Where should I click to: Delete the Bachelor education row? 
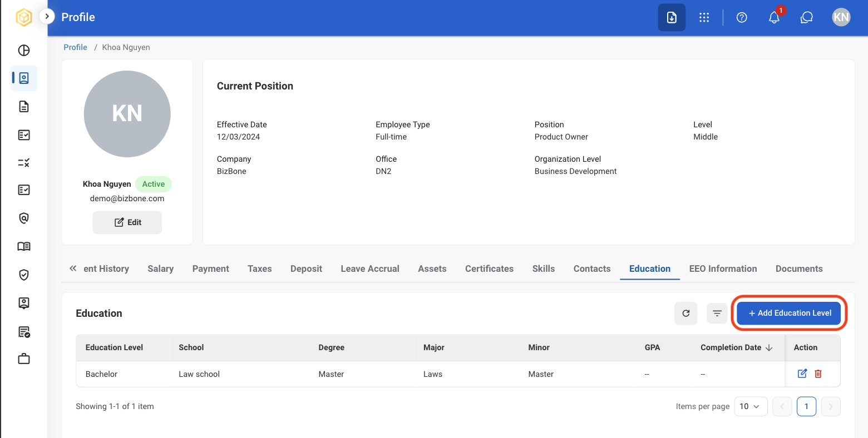click(x=818, y=374)
